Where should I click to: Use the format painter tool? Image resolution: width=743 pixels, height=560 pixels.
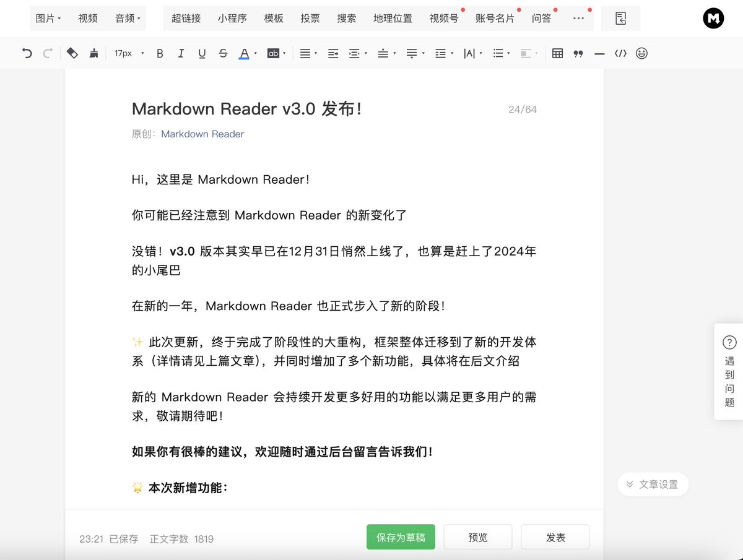tap(93, 53)
